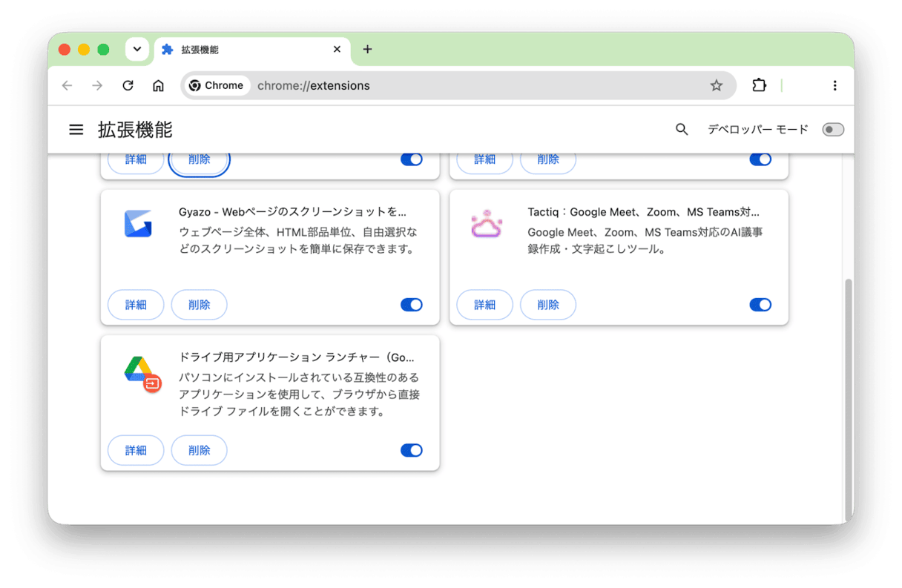The width and height of the screenshot is (902, 588).
Task: Click 削除 for Tactiq extension
Action: click(548, 305)
